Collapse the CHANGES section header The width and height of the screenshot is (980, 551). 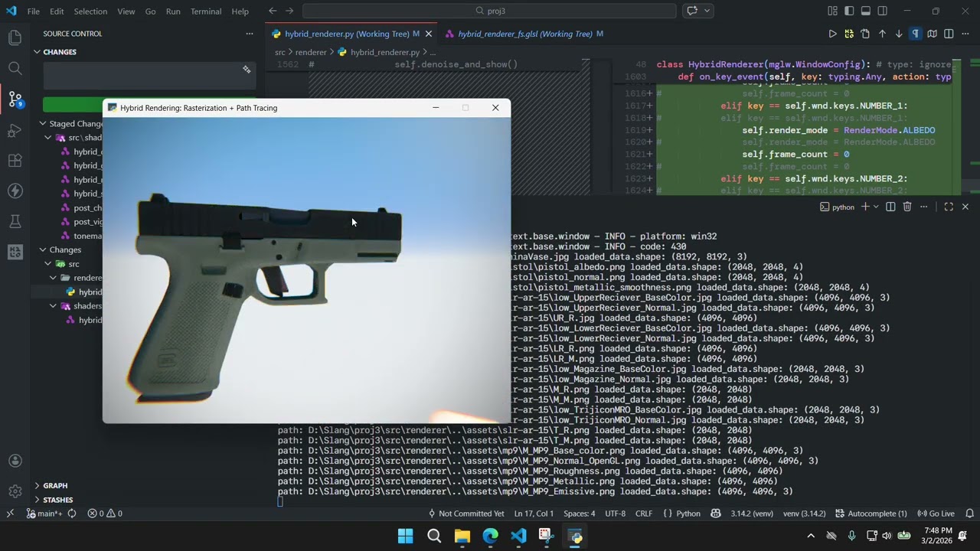coord(59,52)
